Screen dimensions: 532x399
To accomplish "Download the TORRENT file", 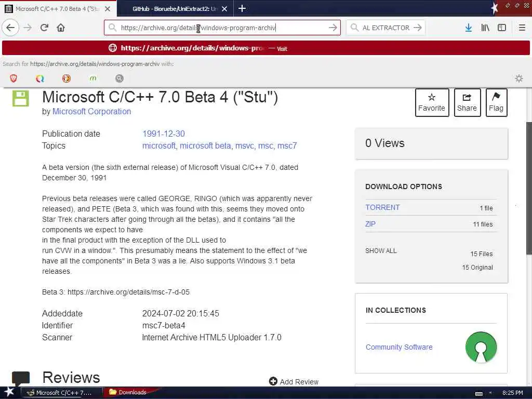I will pos(382,207).
